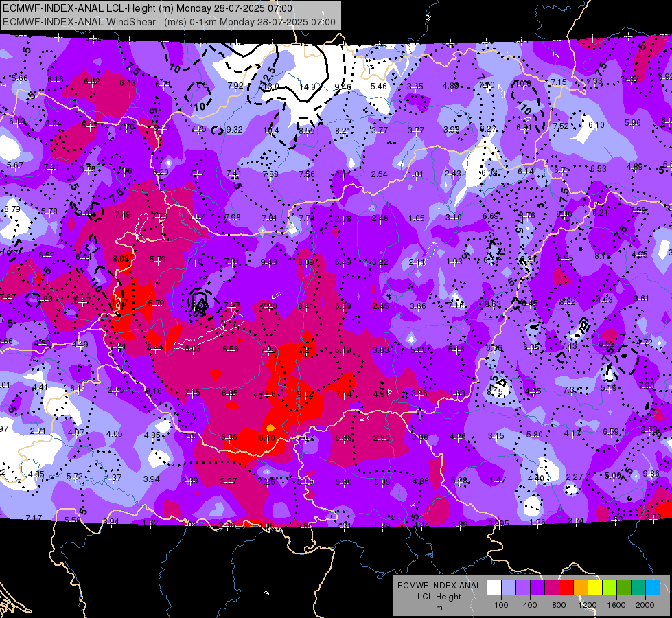Click the grid value 7.16
This screenshot has width=672, height=618.
pyautogui.click(x=456, y=306)
